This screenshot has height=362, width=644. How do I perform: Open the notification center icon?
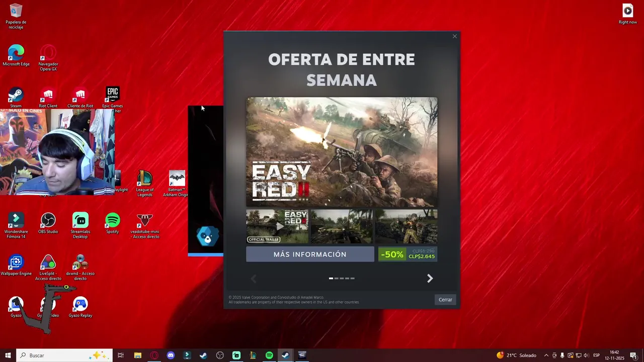(633, 355)
